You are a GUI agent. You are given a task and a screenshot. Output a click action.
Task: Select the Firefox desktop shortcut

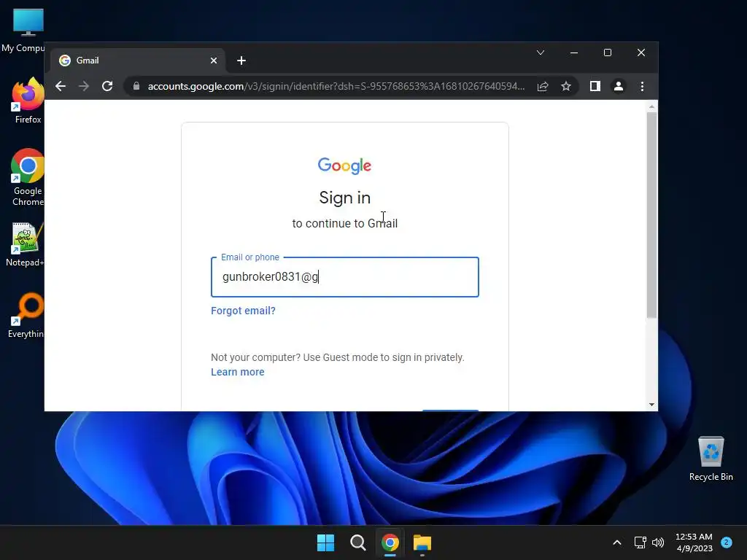pos(28,101)
